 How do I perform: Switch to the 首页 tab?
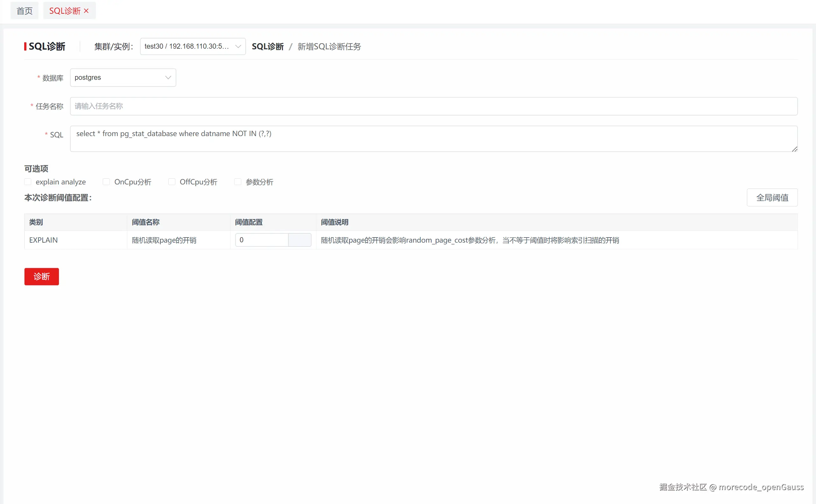click(x=25, y=11)
